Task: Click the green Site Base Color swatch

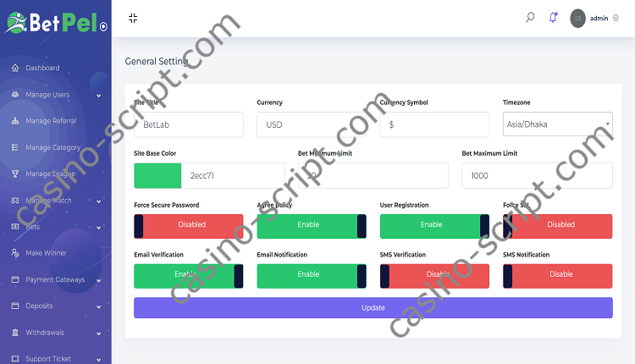Action: point(157,175)
